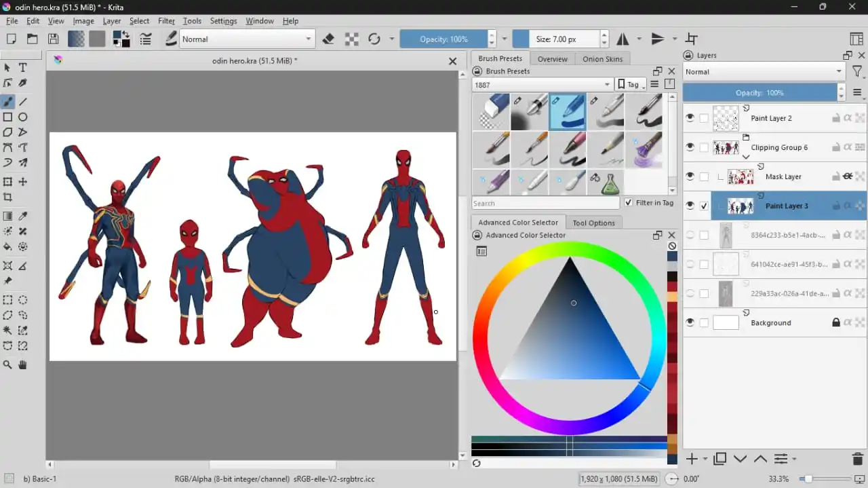Image resolution: width=868 pixels, height=488 pixels.
Task: Duplicate layer icon in Layers panel
Action: coord(719,459)
